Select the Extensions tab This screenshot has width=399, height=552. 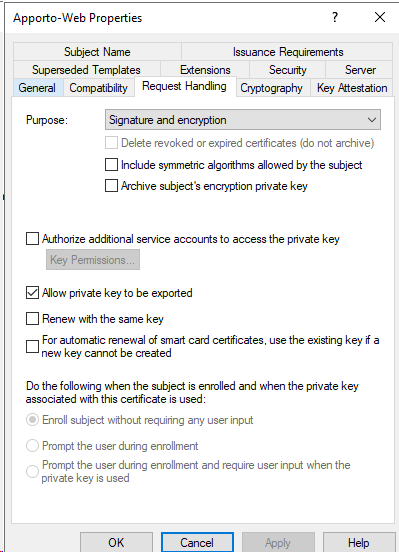(205, 70)
